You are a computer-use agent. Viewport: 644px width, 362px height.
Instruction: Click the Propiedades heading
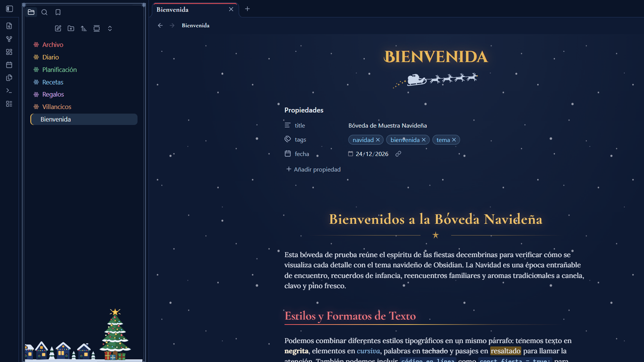[304, 110]
